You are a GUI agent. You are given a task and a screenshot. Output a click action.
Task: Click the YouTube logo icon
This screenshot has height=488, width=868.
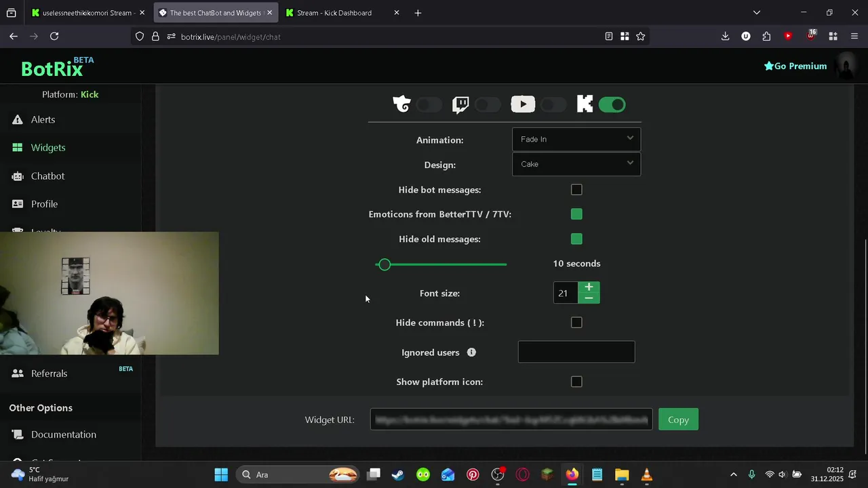click(x=523, y=104)
